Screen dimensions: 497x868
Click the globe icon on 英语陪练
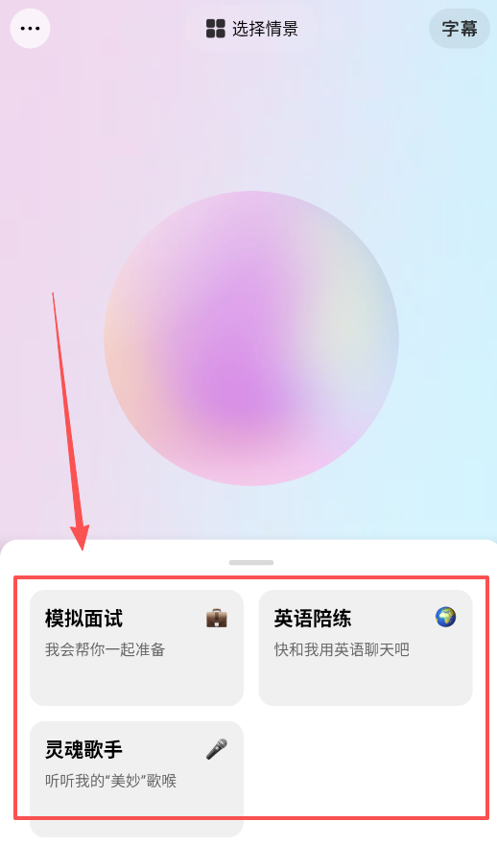coord(445,617)
